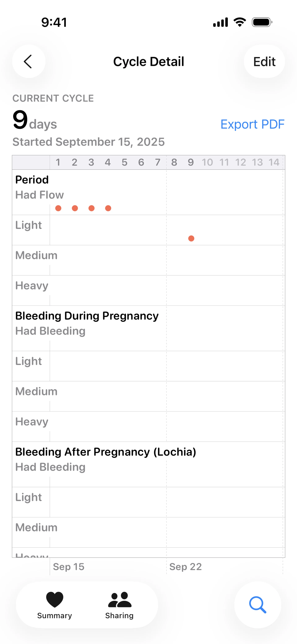Screen dimensions: 297x644
Task: Tap the back chevron button
Action: [28, 61]
